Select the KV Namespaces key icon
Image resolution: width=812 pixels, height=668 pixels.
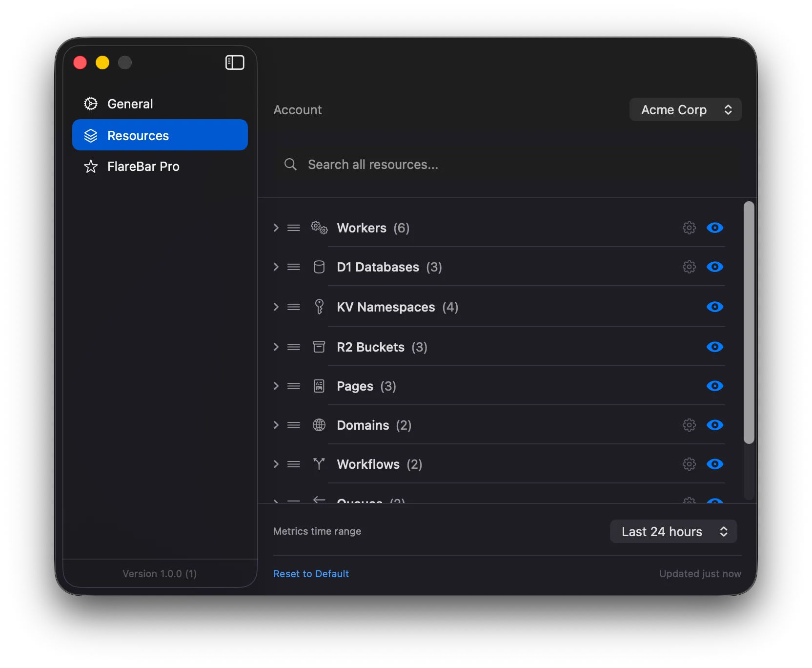point(319,307)
